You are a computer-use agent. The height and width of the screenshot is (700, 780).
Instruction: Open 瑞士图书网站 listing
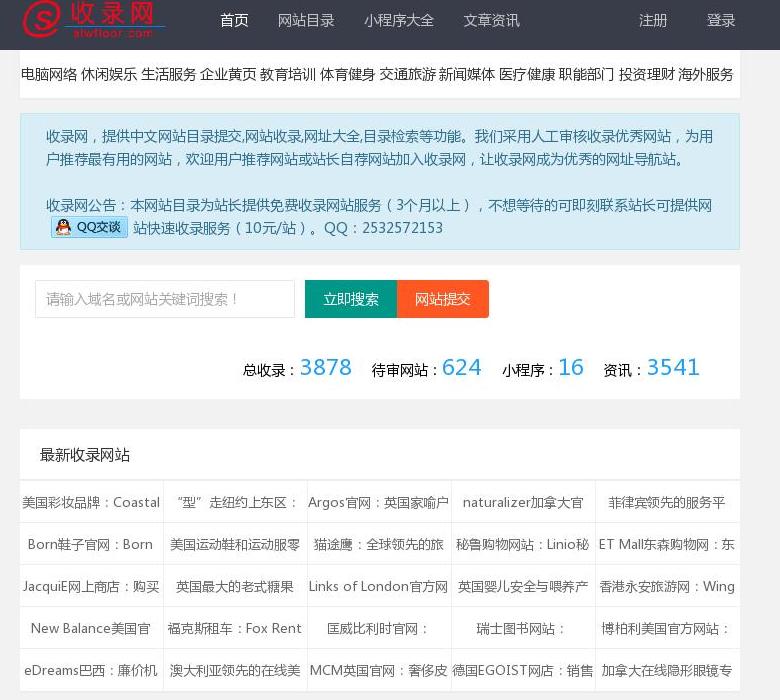pyautogui.click(x=520, y=629)
